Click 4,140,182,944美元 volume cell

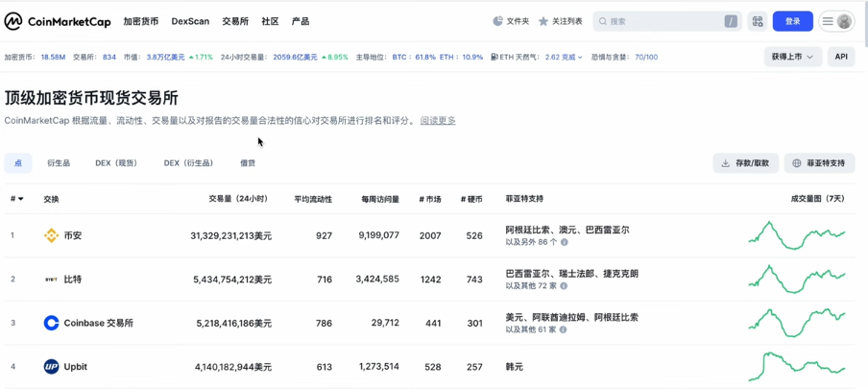pos(233,367)
